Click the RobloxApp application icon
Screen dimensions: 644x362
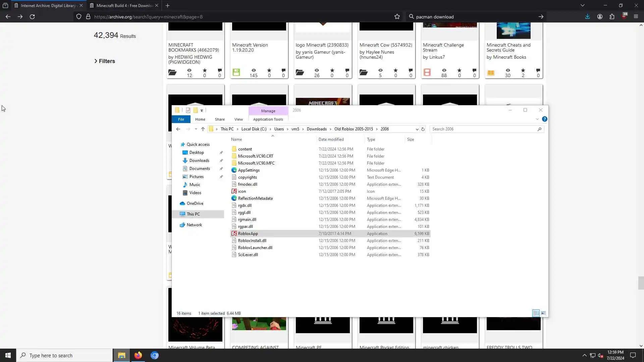coord(234,234)
